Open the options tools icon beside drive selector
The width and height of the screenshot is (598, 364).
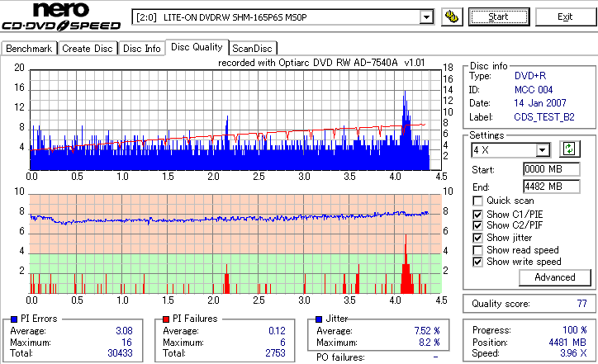coord(452,17)
